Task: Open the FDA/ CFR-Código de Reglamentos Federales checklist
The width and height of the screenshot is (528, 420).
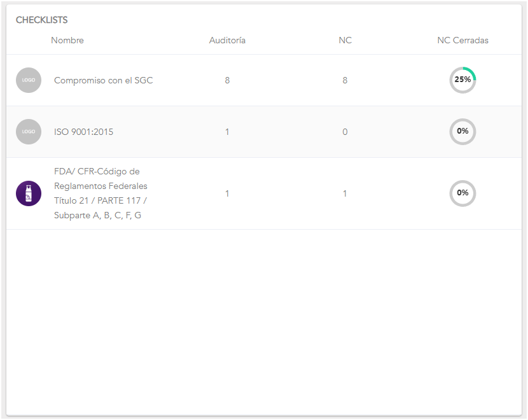Action: pos(101,193)
